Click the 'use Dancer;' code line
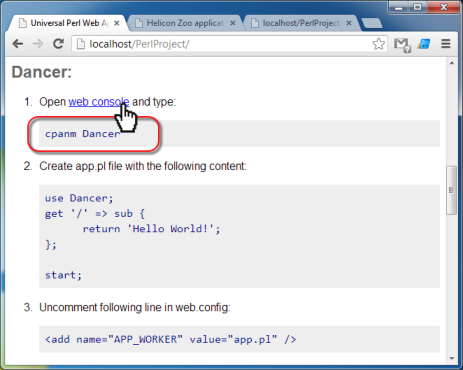Viewport: 463px width, 370px height. pos(79,198)
